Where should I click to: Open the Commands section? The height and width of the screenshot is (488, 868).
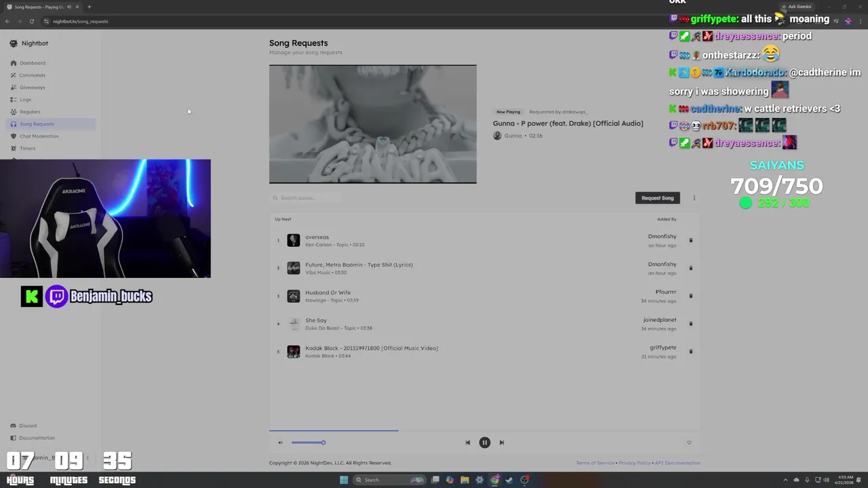click(32, 75)
